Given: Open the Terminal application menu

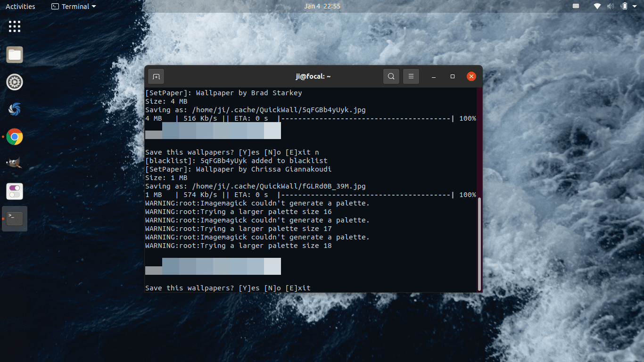Looking at the screenshot, I should tap(73, 6).
